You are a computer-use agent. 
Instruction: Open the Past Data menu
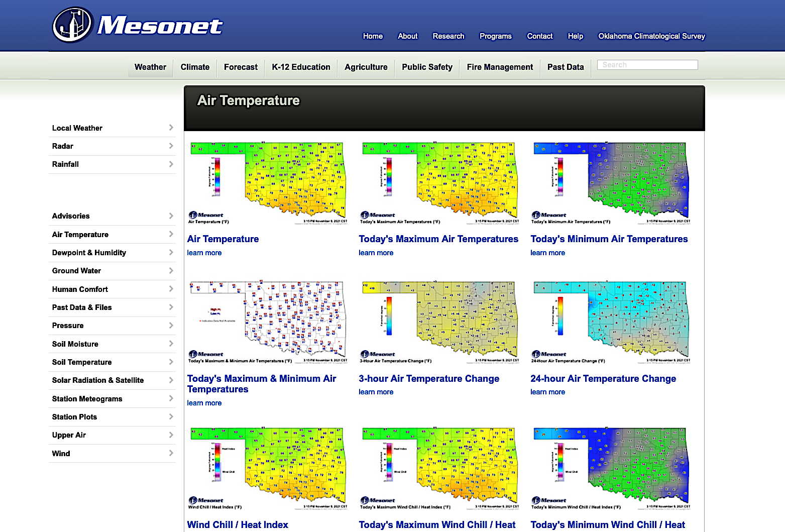566,67
